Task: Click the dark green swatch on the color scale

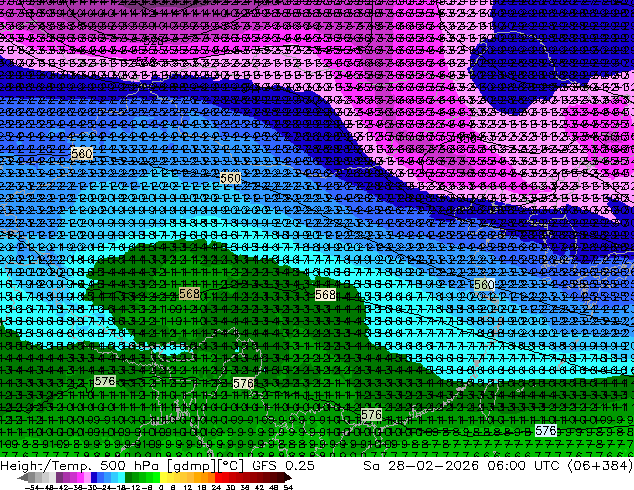Action: coord(129,477)
